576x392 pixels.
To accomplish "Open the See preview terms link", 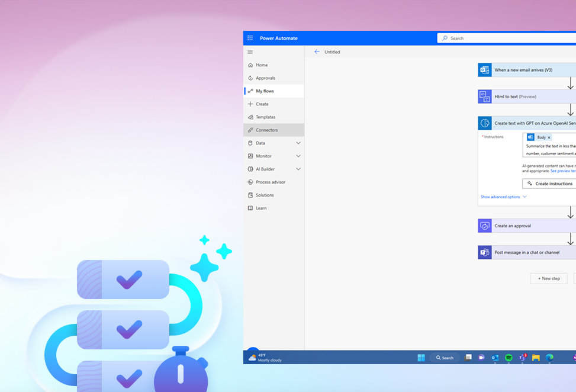I will (563, 171).
